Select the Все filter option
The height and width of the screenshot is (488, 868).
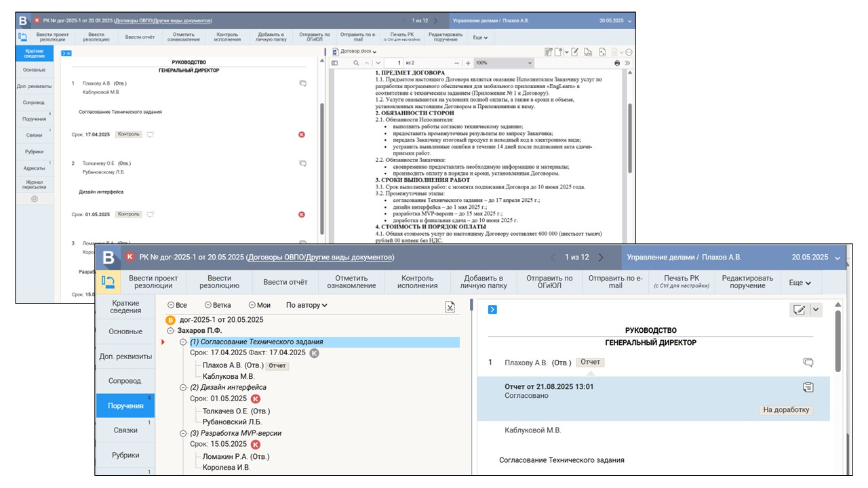point(177,305)
